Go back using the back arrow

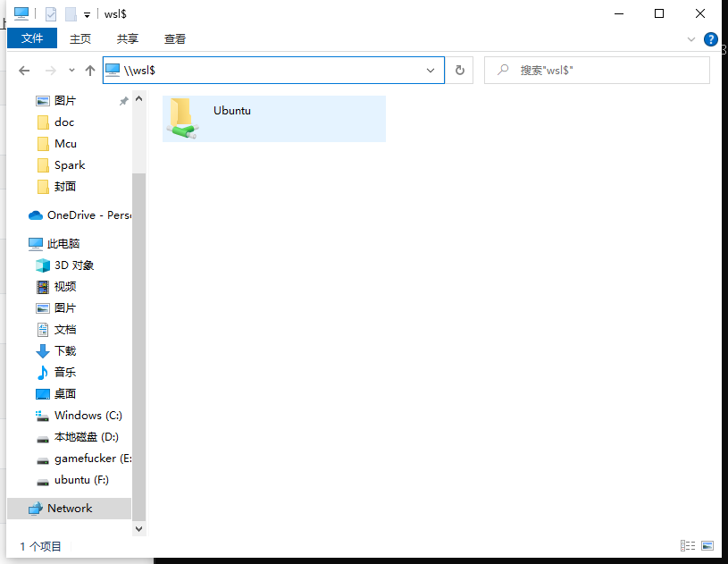coord(24,70)
